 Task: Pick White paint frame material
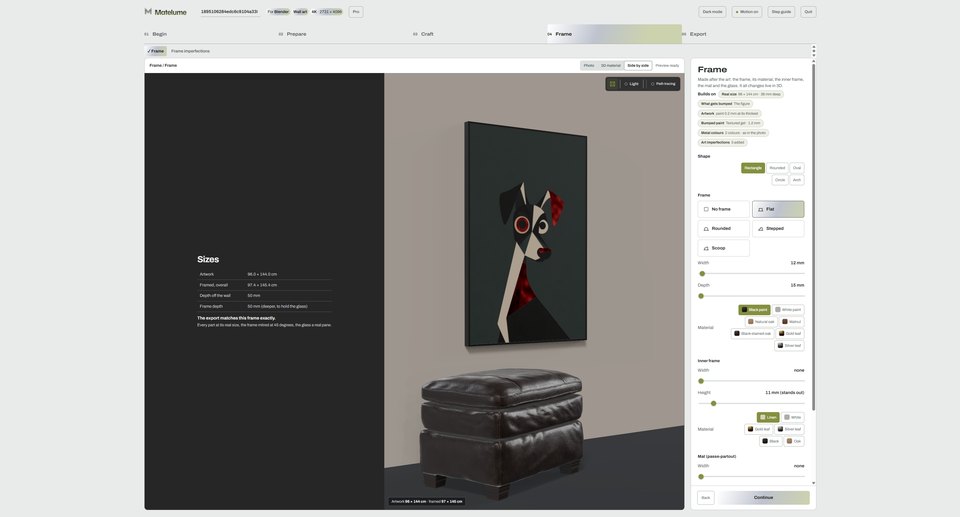pyautogui.click(x=788, y=310)
